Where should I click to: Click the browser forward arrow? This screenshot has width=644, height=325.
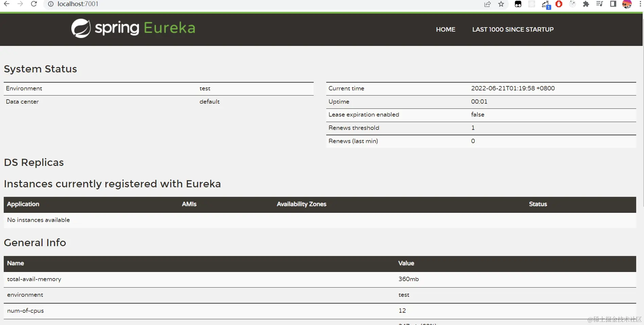(x=20, y=4)
